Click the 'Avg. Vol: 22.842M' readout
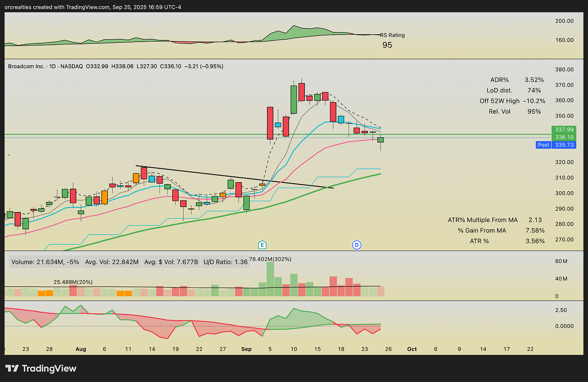 [x=111, y=262]
